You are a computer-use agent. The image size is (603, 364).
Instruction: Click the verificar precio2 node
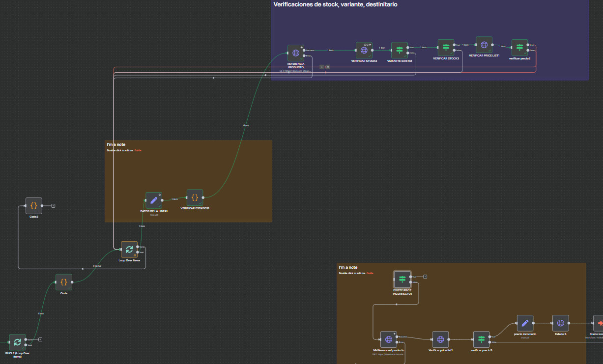tap(519, 48)
